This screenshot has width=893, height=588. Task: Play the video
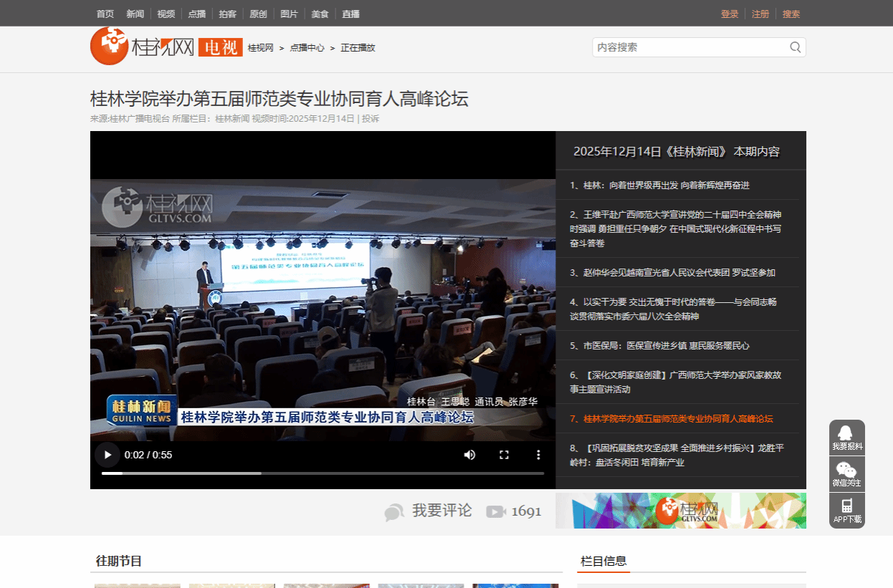[x=108, y=454]
